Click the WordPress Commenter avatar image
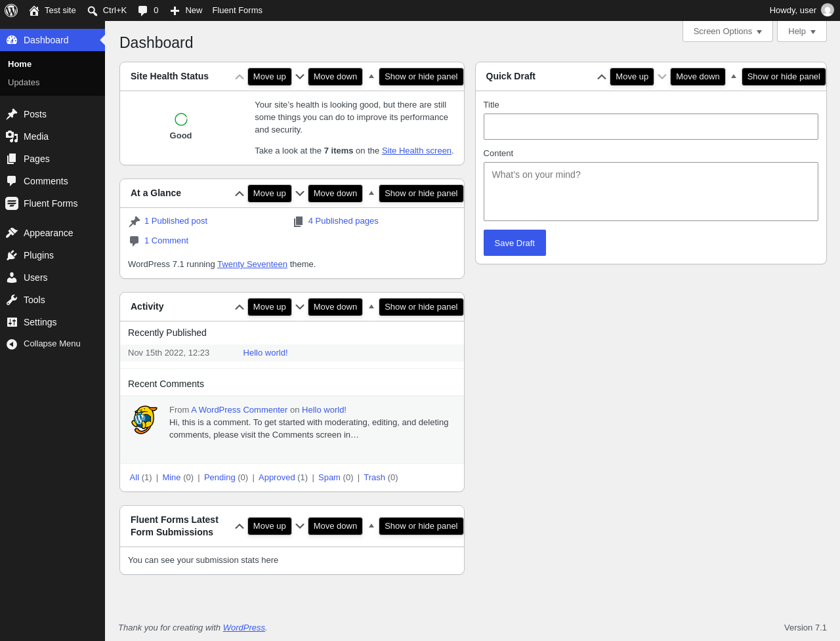This screenshot has height=641, width=840. point(144,420)
